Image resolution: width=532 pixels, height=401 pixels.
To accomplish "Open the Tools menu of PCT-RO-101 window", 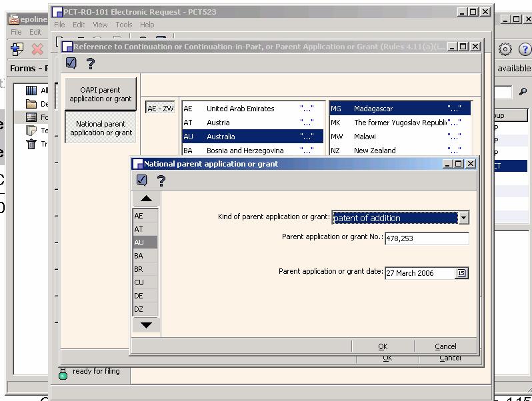I will [x=124, y=25].
